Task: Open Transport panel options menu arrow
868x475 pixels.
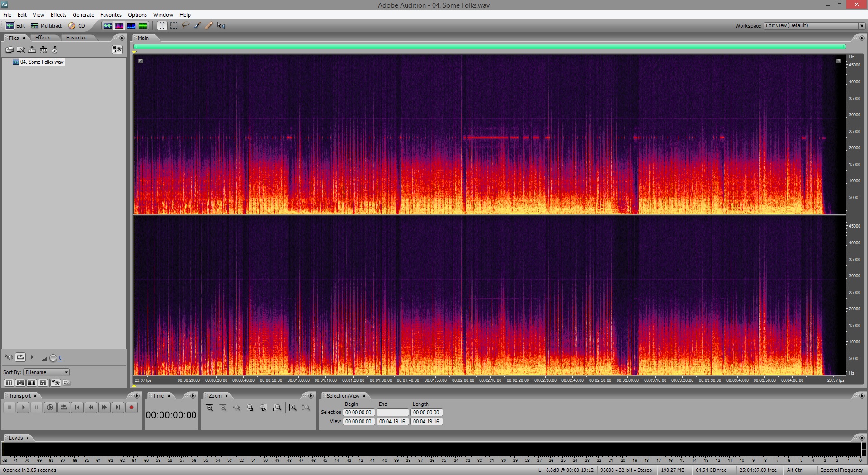Action: pos(137,396)
